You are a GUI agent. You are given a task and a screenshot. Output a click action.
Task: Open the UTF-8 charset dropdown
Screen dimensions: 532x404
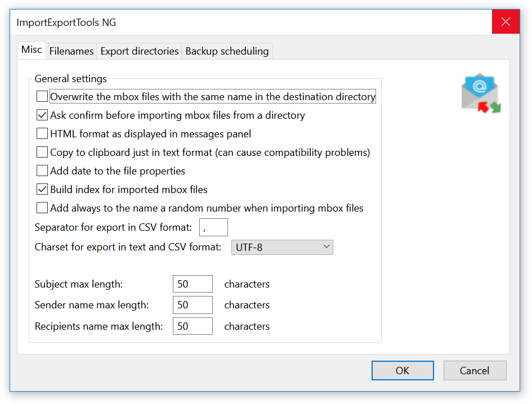tap(282, 247)
